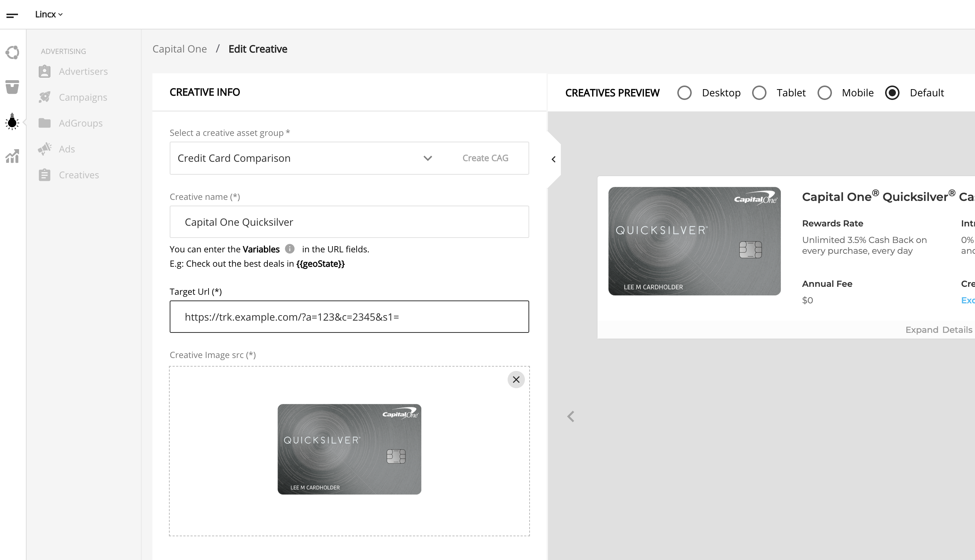Open the creative asset group dropdown
Image resolution: width=975 pixels, height=560 pixels.
pyautogui.click(x=349, y=158)
